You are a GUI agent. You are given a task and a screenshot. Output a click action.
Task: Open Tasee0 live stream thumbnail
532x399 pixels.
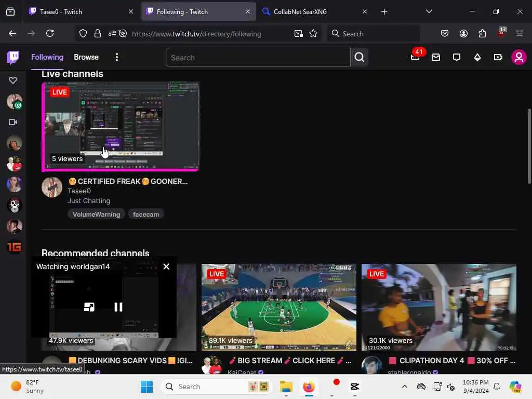pyautogui.click(x=121, y=127)
